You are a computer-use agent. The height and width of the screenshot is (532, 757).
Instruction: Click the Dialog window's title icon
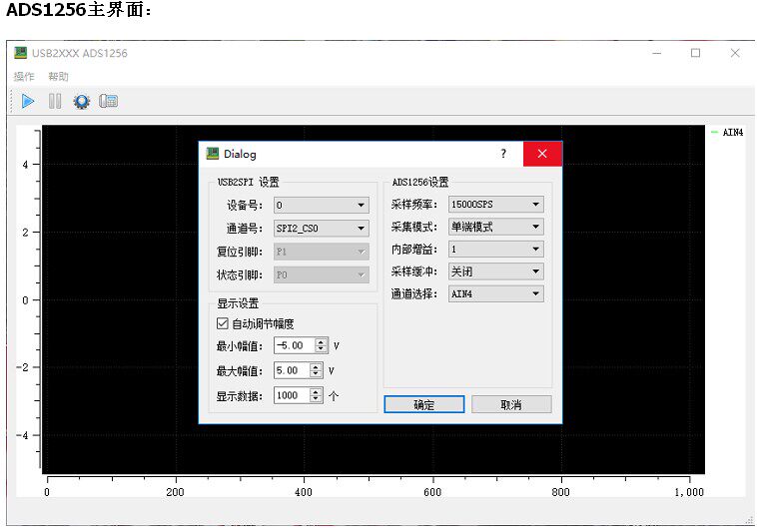click(213, 154)
